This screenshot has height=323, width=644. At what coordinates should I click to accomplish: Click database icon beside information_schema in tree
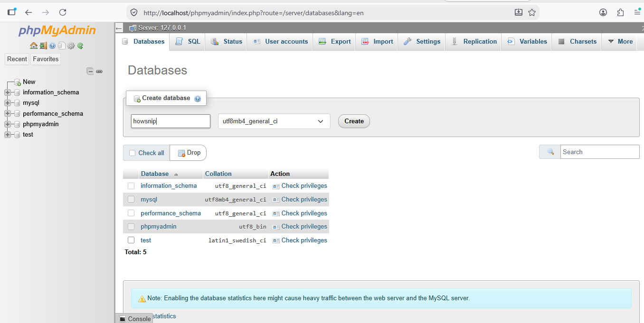(x=17, y=92)
